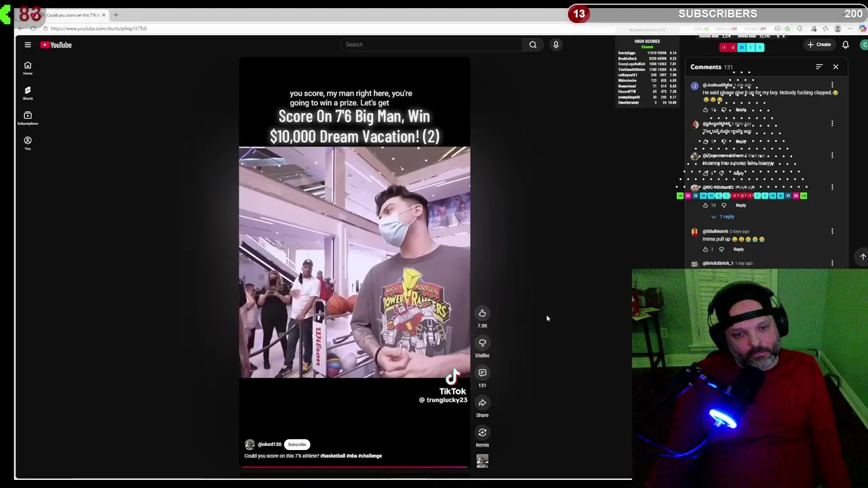Focus the YouTube search field
The width and height of the screenshot is (868, 488).
[x=432, y=45]
